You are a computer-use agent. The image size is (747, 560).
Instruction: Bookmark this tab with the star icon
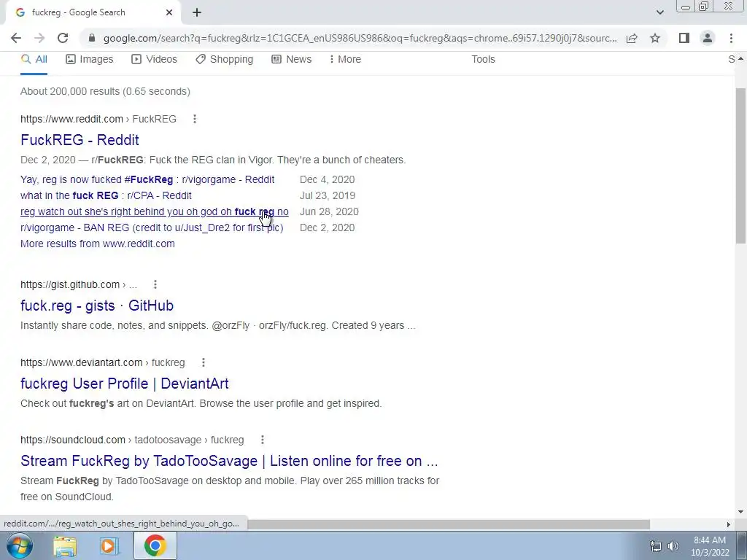coord(655,38)
